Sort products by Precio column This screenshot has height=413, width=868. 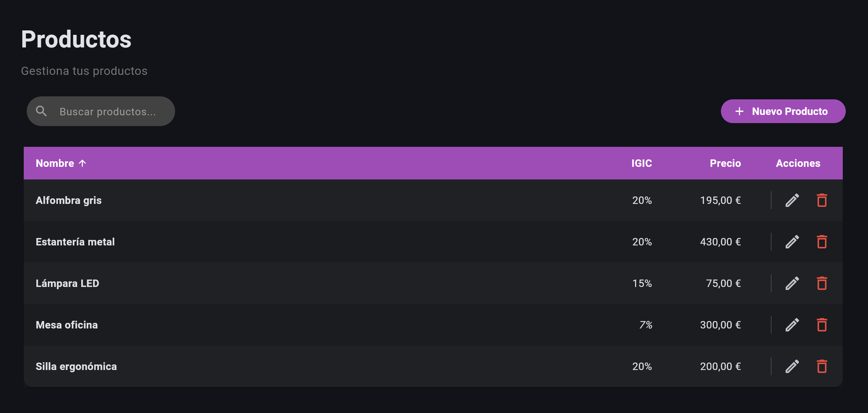coord(725,163)
